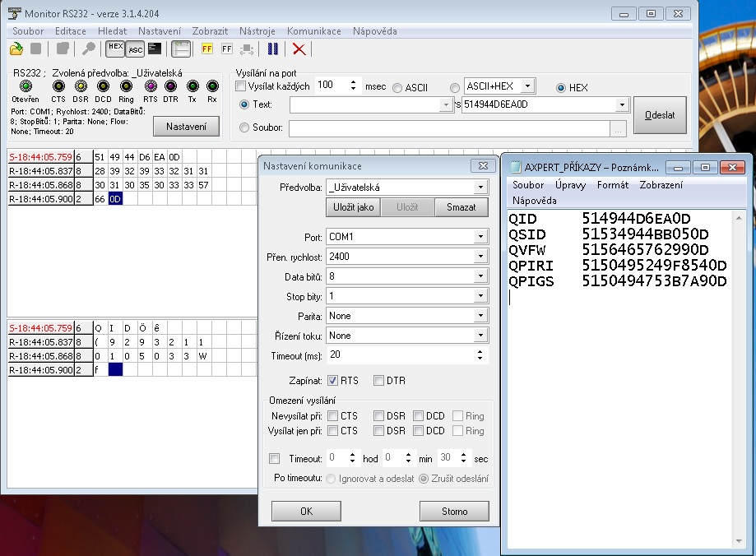
Task: Enable the 'Vysílat každých' checkbox
Action: pyautogui.click(x=241, y=86)
